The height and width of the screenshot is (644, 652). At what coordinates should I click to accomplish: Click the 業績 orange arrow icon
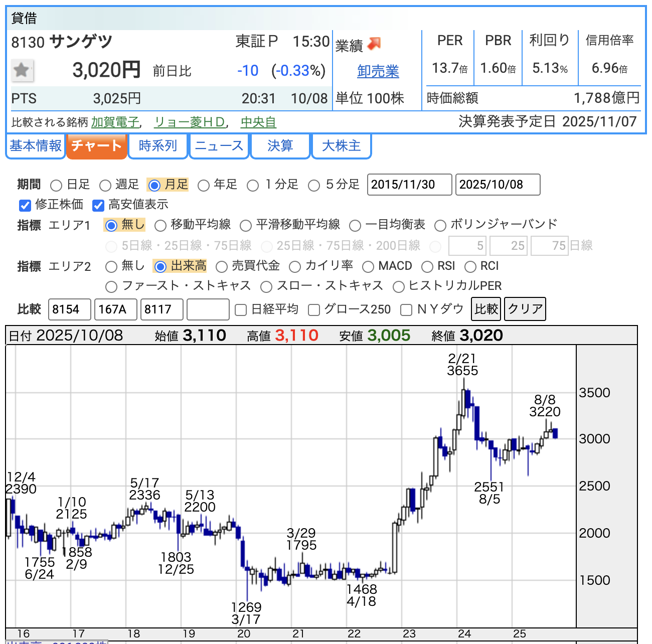(x=374, y=44)
